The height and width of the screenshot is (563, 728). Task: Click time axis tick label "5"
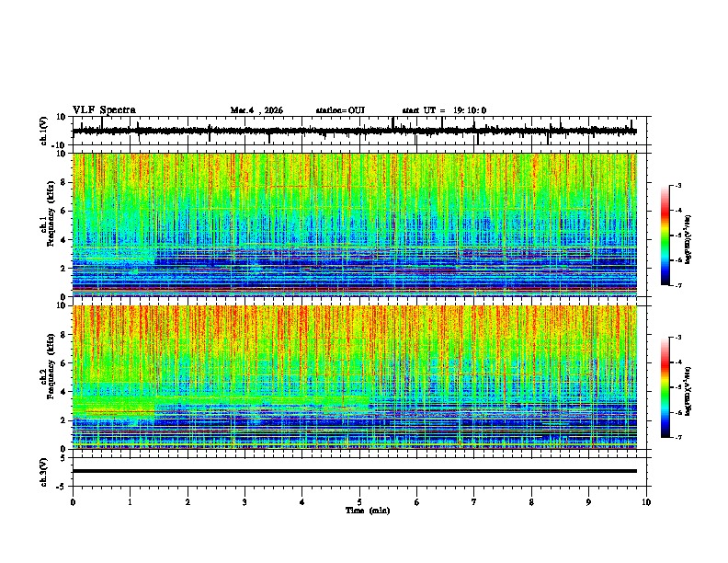tap(359, 502)
